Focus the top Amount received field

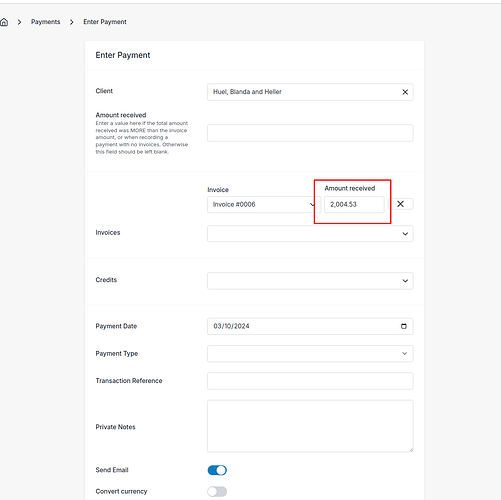click(x=310, y=133)
